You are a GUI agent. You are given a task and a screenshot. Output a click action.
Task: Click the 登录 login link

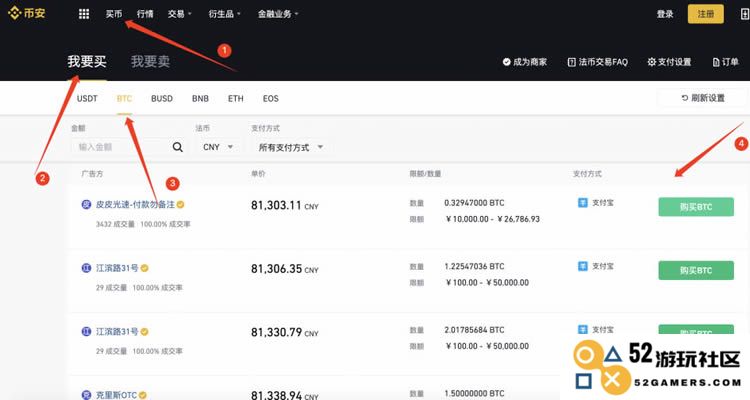(665, 14)
